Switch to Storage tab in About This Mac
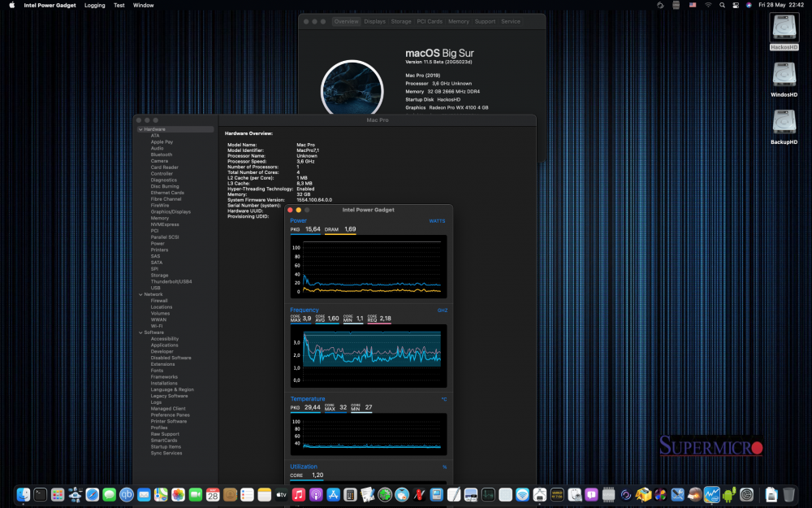The image size is (812, 508). pos(401,22)
